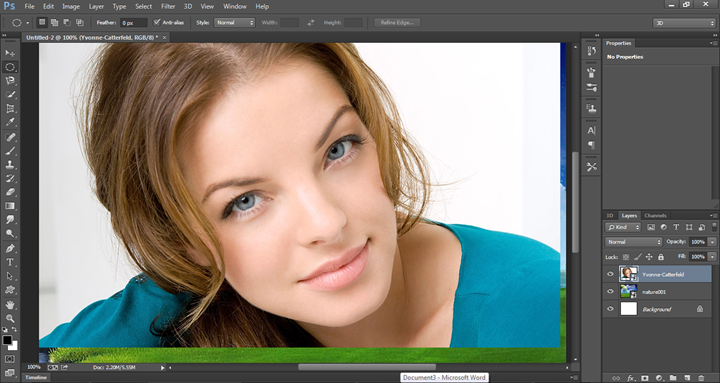Click the background color swatch
Screen dimensions: 720x383
(14, 346)
